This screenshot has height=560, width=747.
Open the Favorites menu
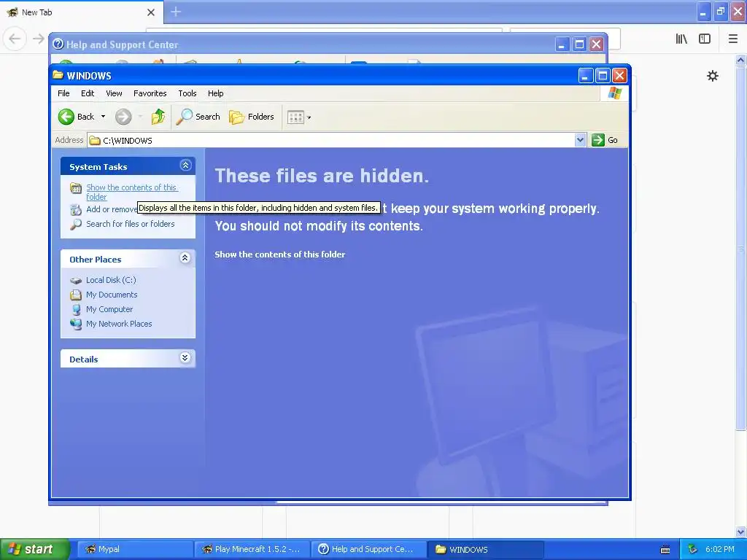click(x=150, y=93)
